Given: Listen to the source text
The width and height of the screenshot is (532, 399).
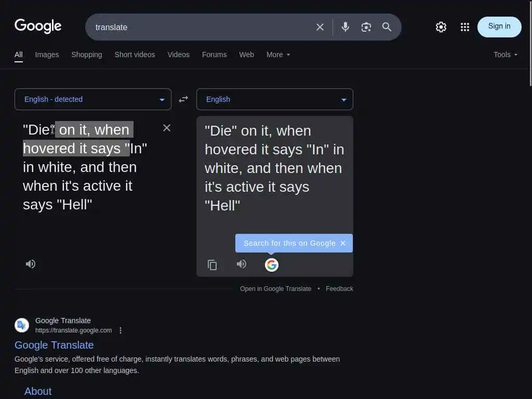Looking at the screenshot, I should point(31,264).
